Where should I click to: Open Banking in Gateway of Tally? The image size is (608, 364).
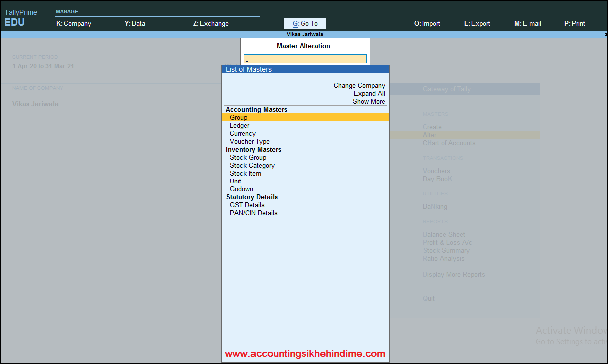coord(435,206)
